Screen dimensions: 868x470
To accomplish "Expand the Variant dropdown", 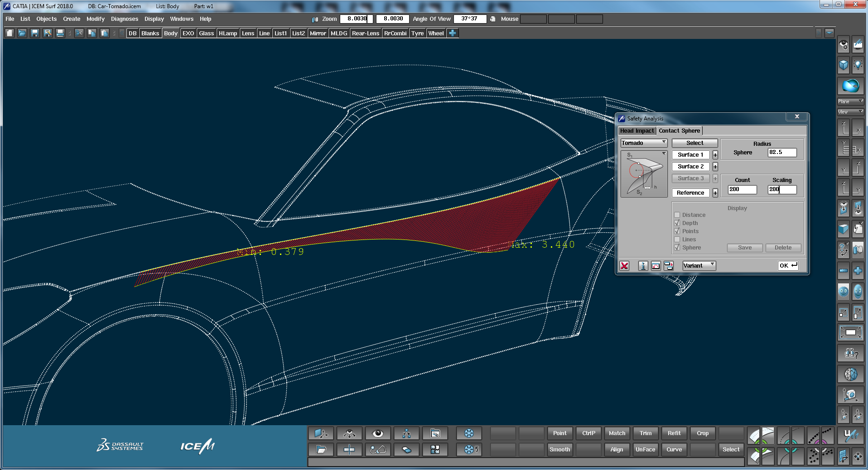I will (x=699, y=265).
